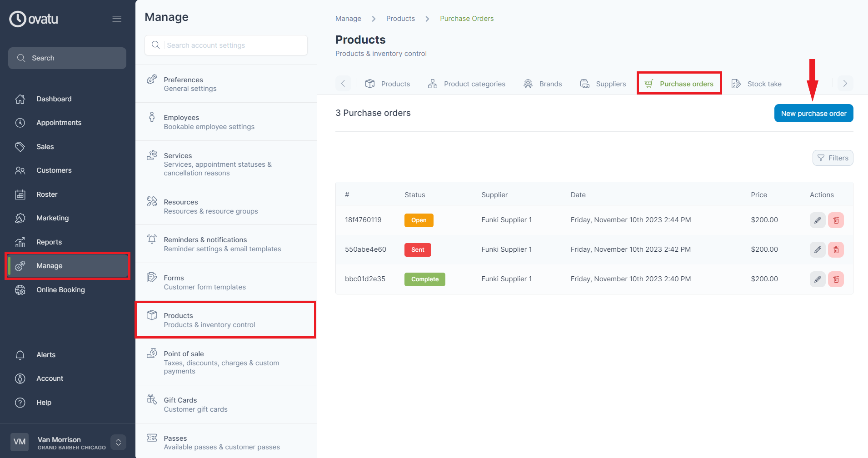The height and width of the screenshot is (458, 868).
Task: Expand the left navigation hamburger menu
Action: click(117, 18)
